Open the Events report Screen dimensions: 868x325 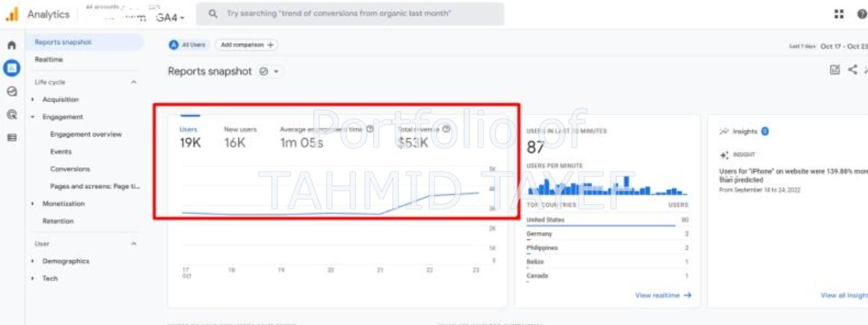click(x=61, y=152)
